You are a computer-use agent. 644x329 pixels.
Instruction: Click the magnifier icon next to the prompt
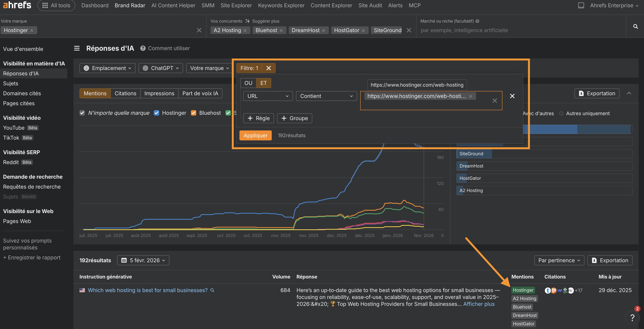point(212,290)
